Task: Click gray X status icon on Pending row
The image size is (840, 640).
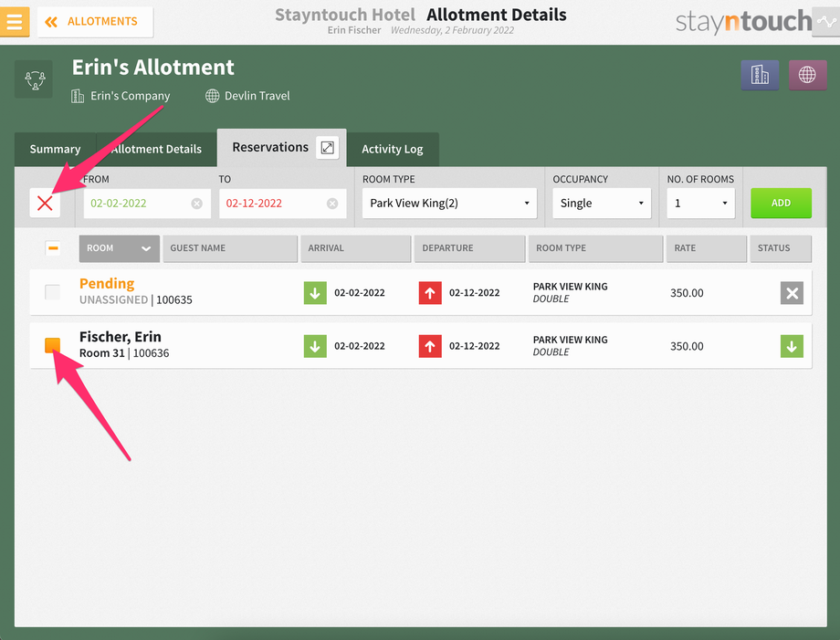Action: (x=792, y=293)
